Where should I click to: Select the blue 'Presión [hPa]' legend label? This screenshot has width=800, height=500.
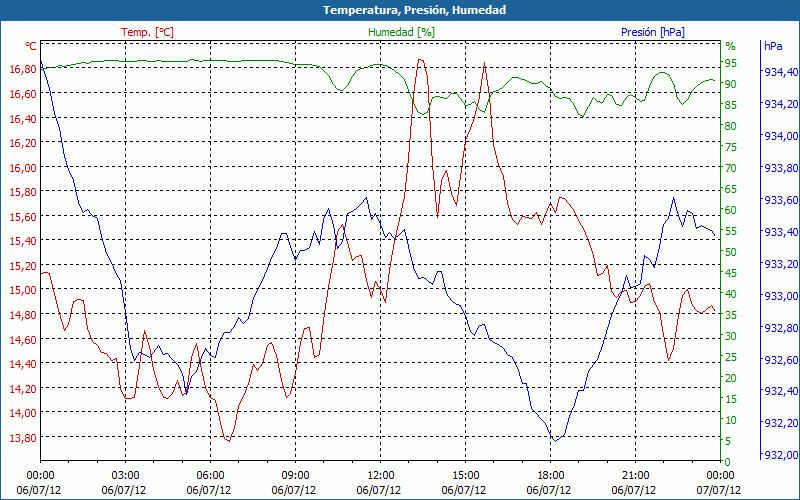pos(653,32)
